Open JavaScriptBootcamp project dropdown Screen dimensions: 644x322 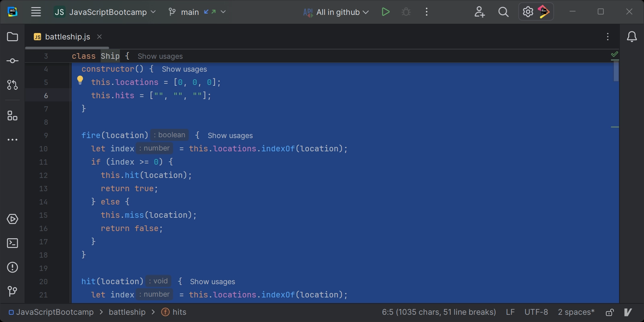[105, 12]
